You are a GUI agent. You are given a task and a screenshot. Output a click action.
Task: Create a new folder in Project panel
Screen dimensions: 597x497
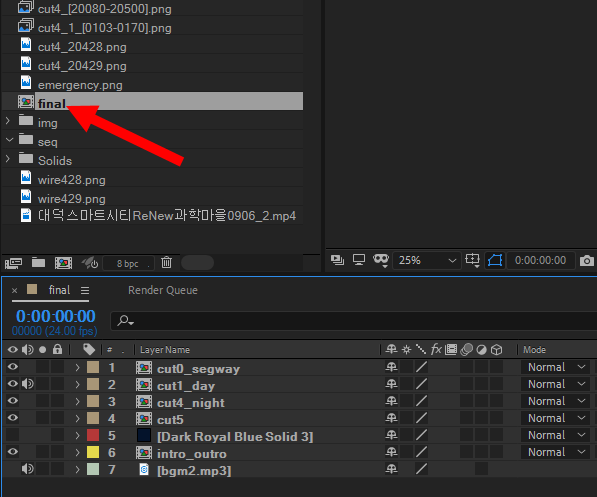(38, 262)
